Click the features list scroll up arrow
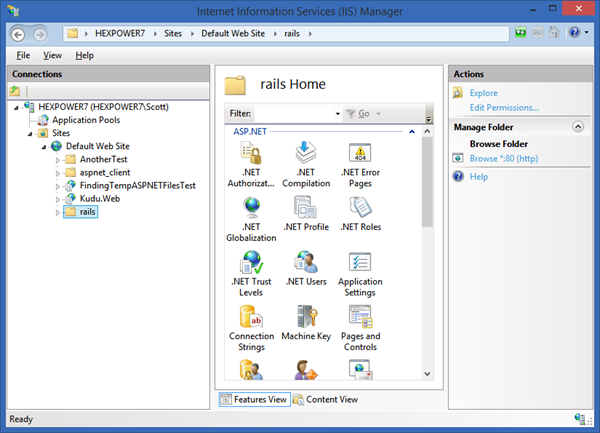Viewport: 600px width, 433px height. coord(427,132)
